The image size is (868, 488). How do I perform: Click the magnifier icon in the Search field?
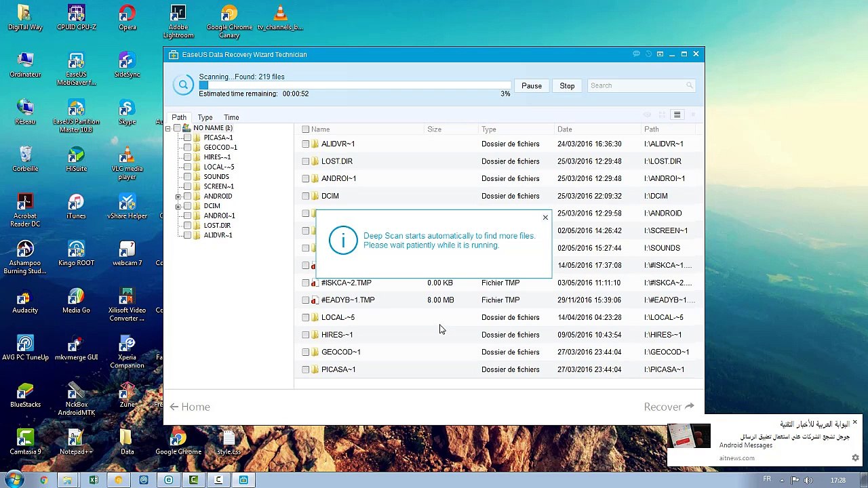[x=690, y=85]
